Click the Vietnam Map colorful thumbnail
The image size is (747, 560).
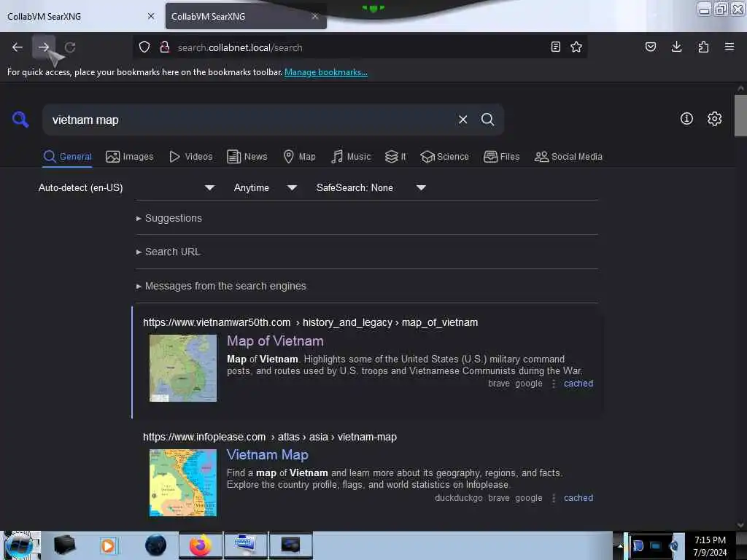(x=183, y=483)
